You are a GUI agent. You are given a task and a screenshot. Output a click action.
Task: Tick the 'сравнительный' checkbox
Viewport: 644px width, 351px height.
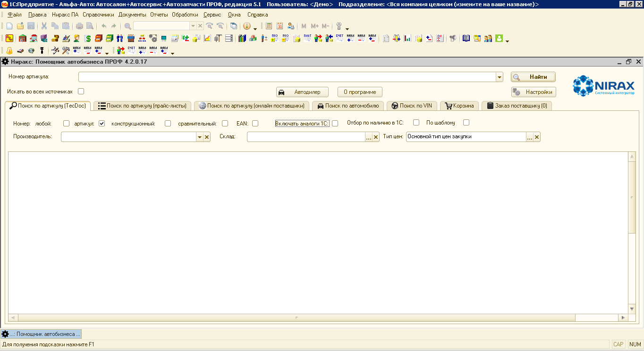point(225,124)
